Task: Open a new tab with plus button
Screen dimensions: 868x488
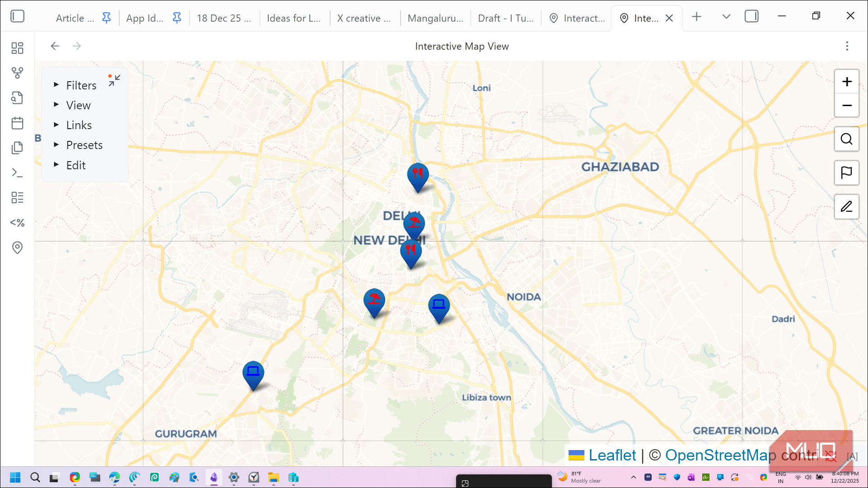Action: (697, 17)
